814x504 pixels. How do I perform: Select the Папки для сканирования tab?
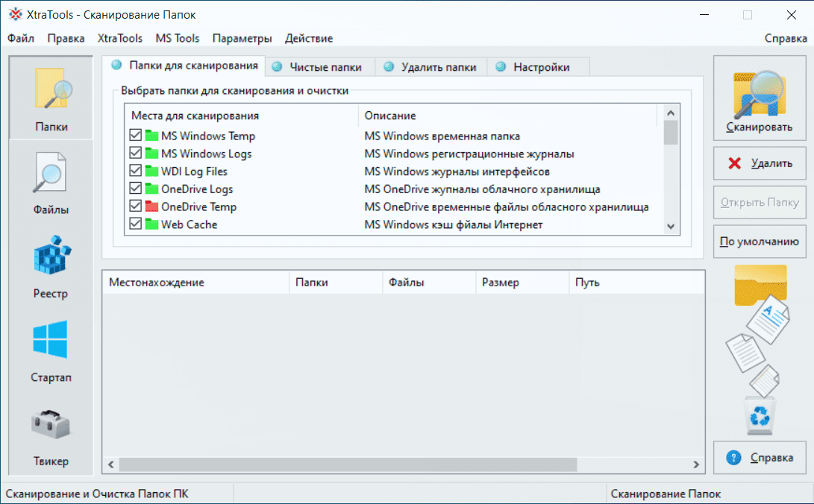coord(184,66)
